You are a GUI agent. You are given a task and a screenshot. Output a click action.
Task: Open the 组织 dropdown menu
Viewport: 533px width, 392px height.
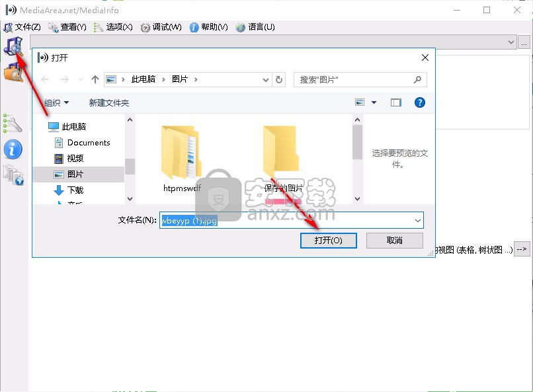57,103
